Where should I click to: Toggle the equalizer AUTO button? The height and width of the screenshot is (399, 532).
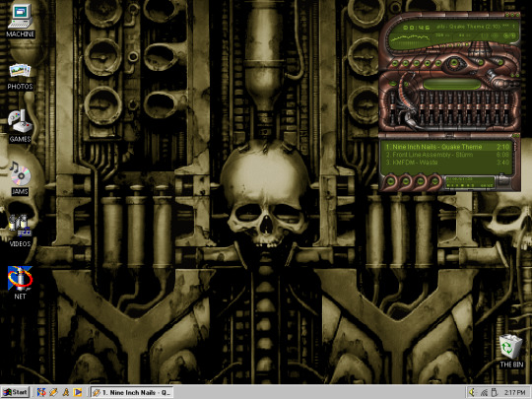[406, 84]
